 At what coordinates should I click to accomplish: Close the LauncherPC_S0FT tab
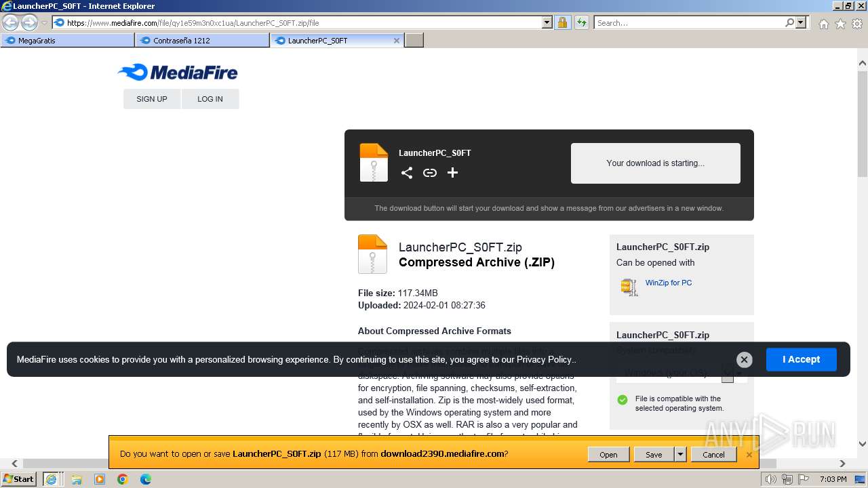pyautogui.click(x=397, y=41)
